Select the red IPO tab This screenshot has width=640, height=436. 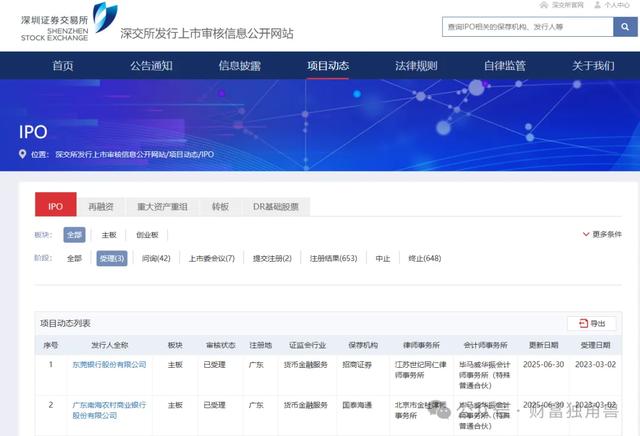(56, 205)
